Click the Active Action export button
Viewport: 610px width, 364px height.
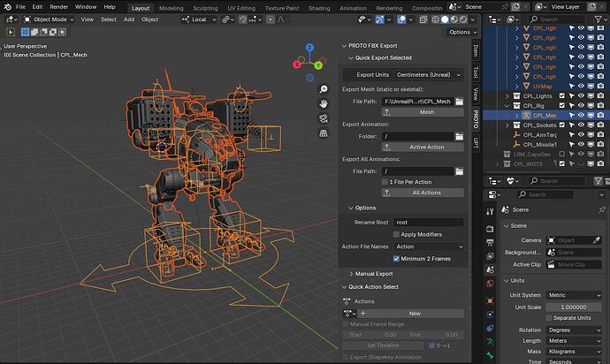[423, 147]
